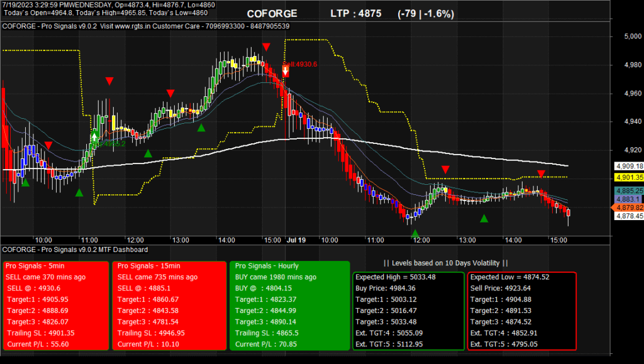The width and height of the screenshot is (644, 364).
Task: Click the 'Pro Signals - 15min' panel heading
Action: pyautogui.click(x=148, y=266)
